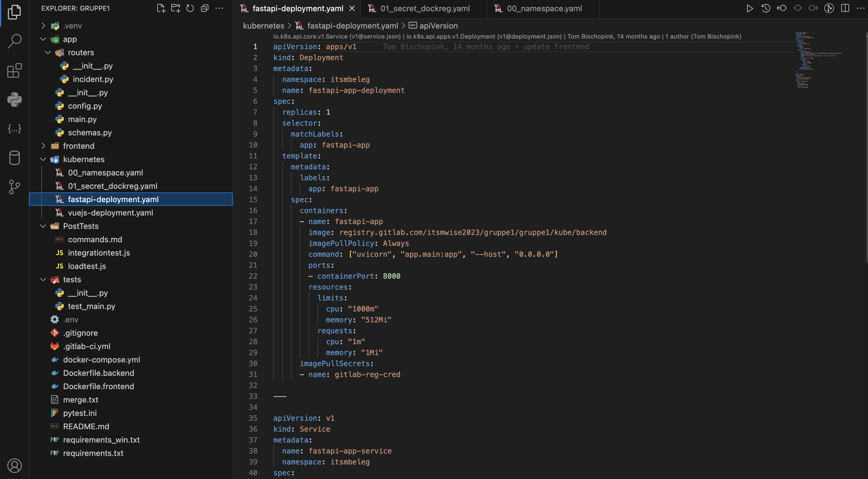The height and width of the screenshot is (479, 868).
Task: Open the Extensions view icon
Action: pyautogui.click(x=14, y=70)
